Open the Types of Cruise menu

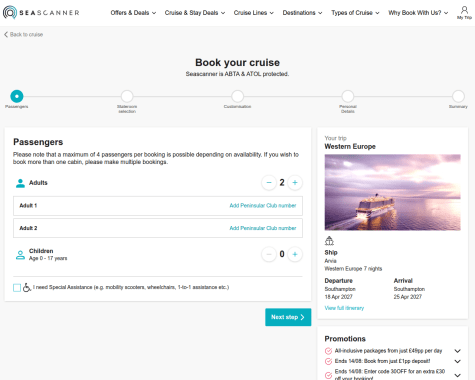(x=355, y=13)
